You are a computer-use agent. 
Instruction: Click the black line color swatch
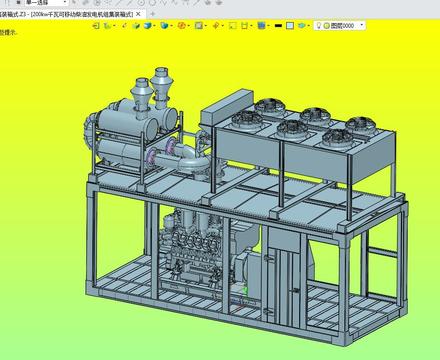(x=278, y=26)
